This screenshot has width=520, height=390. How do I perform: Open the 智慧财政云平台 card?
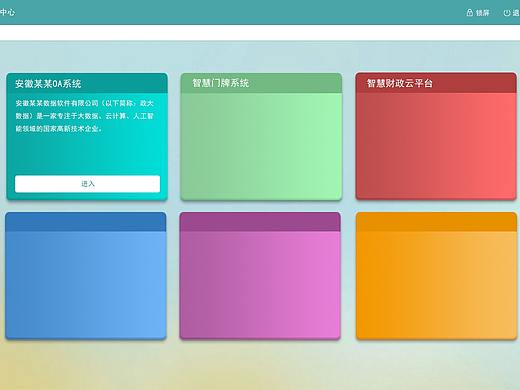(x=436, y=136)
